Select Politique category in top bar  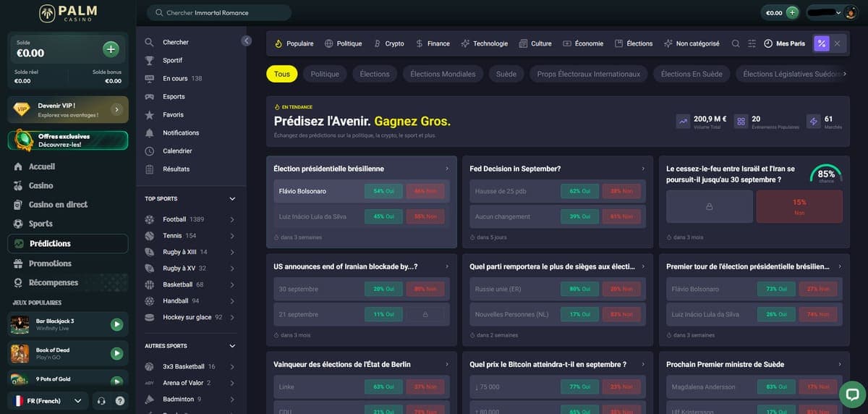pyautogui.click(x=344, y=43)
